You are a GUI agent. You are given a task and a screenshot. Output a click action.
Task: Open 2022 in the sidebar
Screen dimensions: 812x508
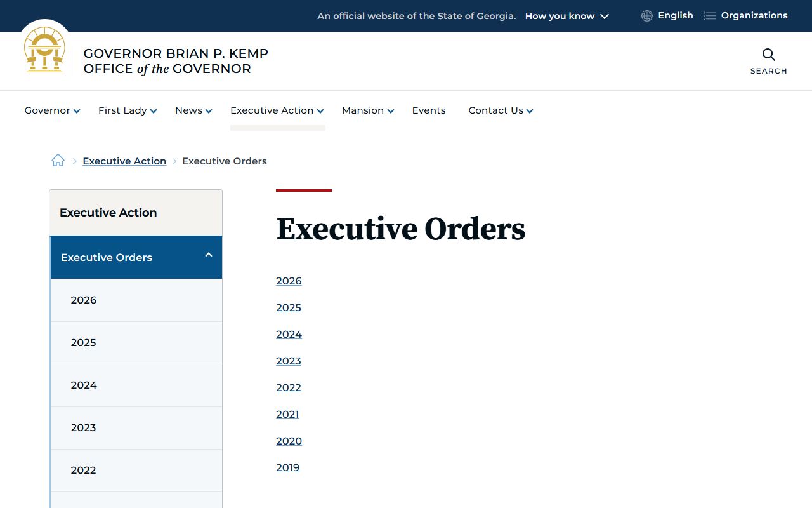coord(136,471)
